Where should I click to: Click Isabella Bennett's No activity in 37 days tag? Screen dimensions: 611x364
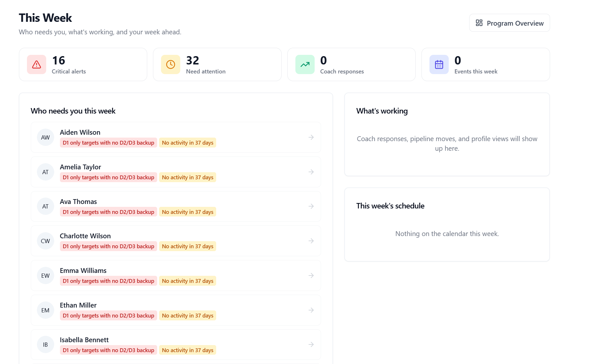[x=188, y=350]
